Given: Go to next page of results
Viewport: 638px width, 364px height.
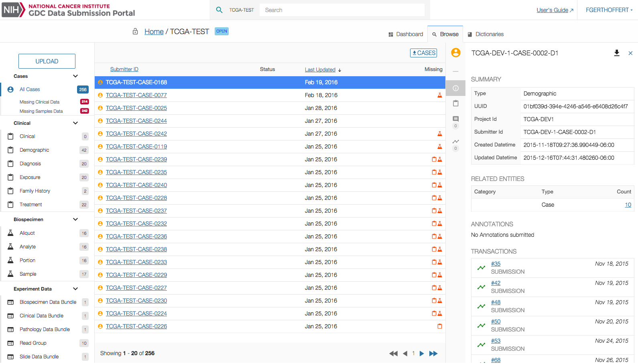Looking at the screenshot, I should 422,354.
